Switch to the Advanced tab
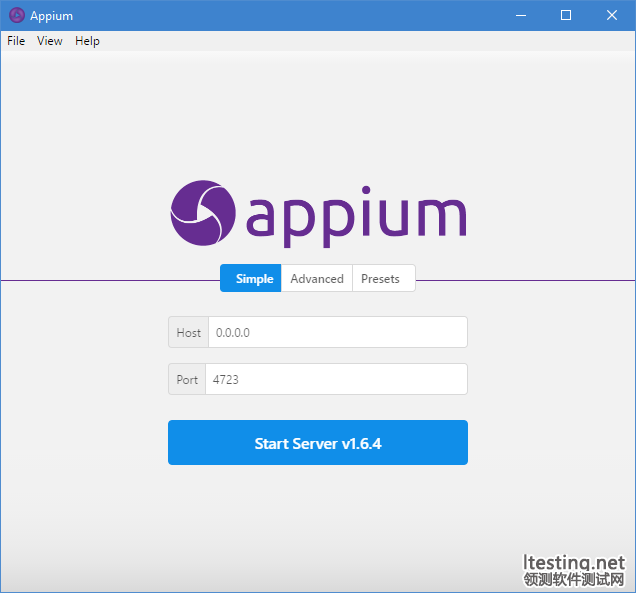 (317, 278)
